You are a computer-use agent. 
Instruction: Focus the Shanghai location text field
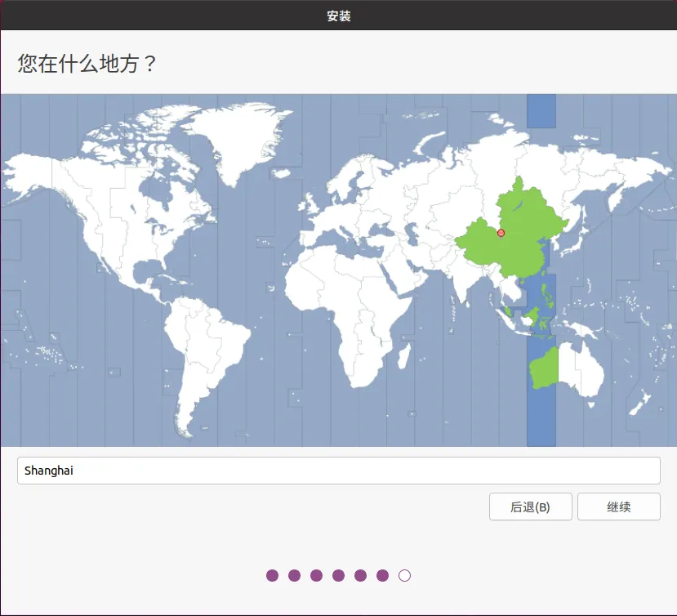click(338, 471)
